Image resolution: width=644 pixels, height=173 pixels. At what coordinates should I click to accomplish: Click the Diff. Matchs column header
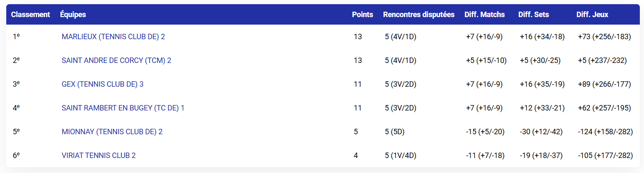(484, 15)
